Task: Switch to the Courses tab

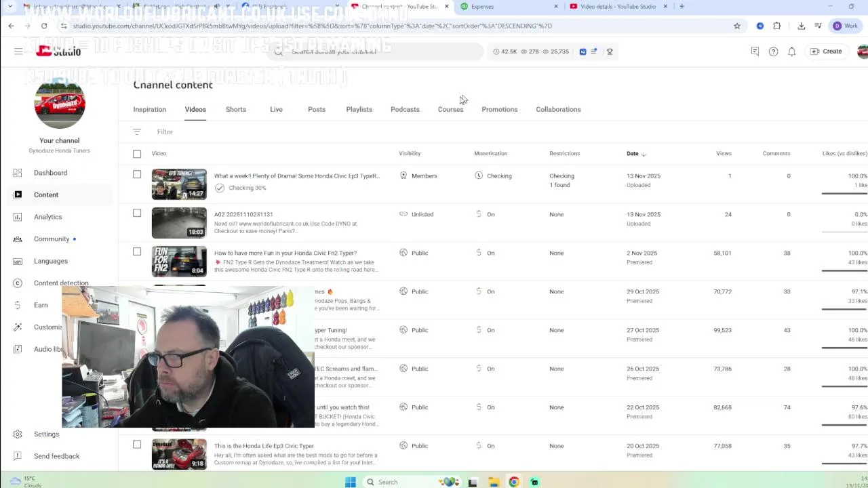Action: [451, 109]
